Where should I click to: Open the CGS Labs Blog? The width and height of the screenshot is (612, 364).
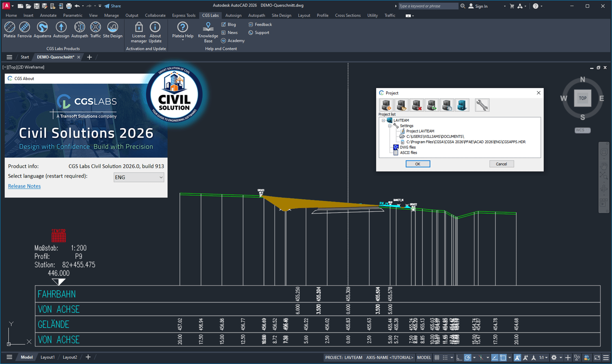[x=228, y=24]
